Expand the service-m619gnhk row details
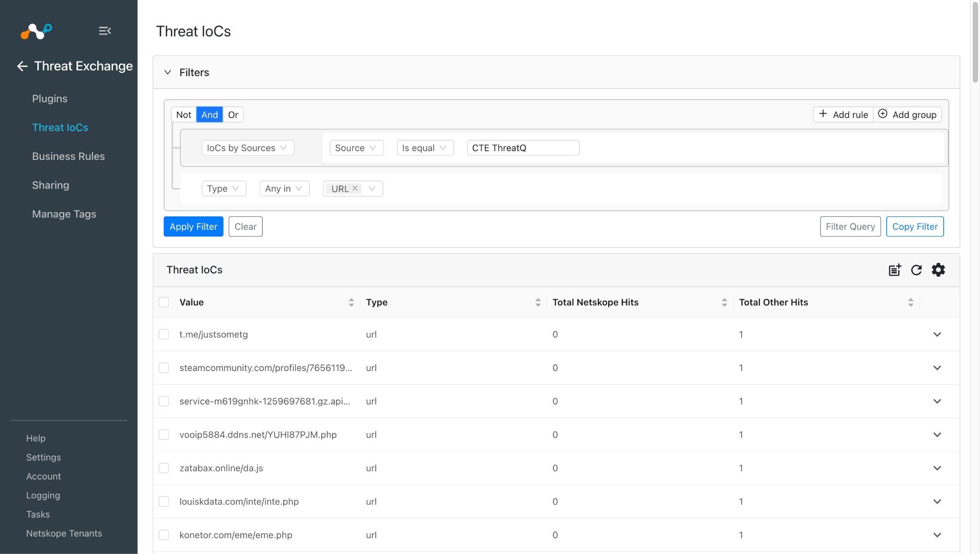980x554 pixels. pos(937,401)
